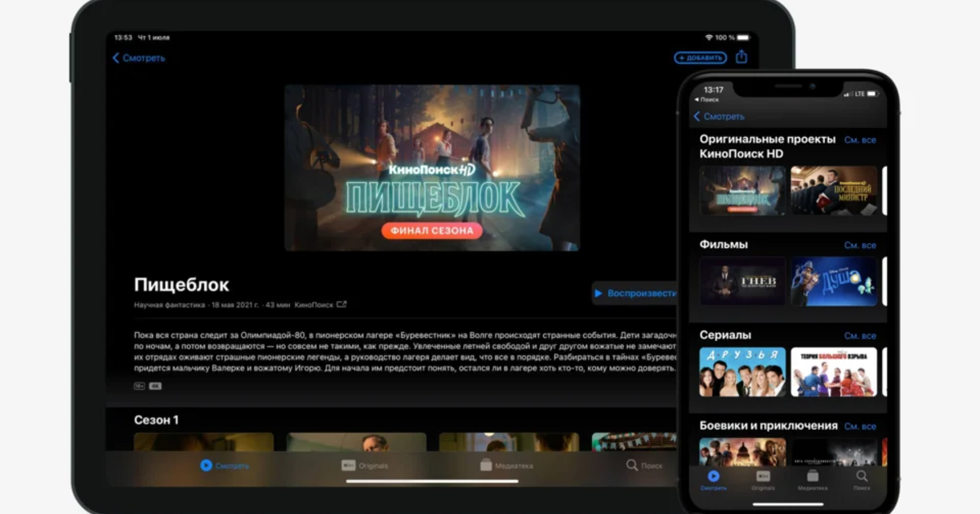Open Медиатека tab on iPad
Image resolution: width=980 pixels, height=514 pixels.
pyautogui.click(x=506, y=465)
